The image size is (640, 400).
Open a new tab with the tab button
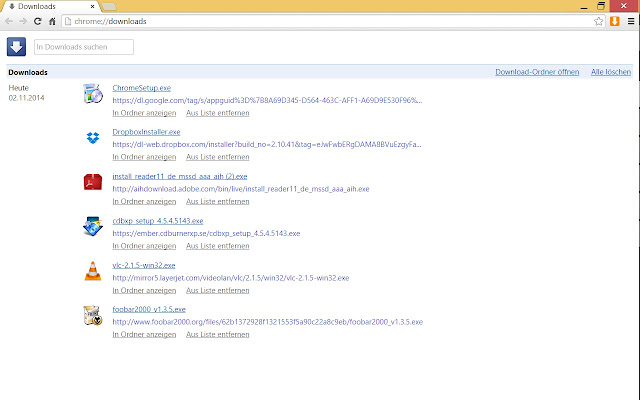109,7
